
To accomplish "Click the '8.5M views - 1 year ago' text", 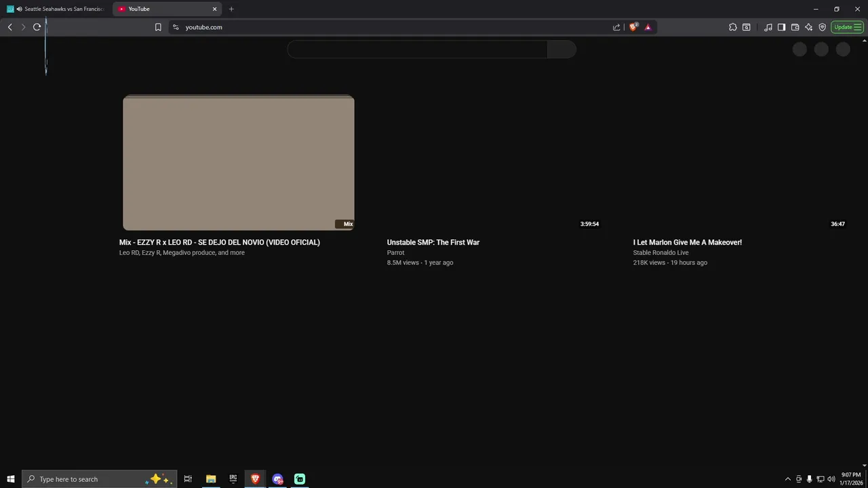I will [x=420, y=262].
